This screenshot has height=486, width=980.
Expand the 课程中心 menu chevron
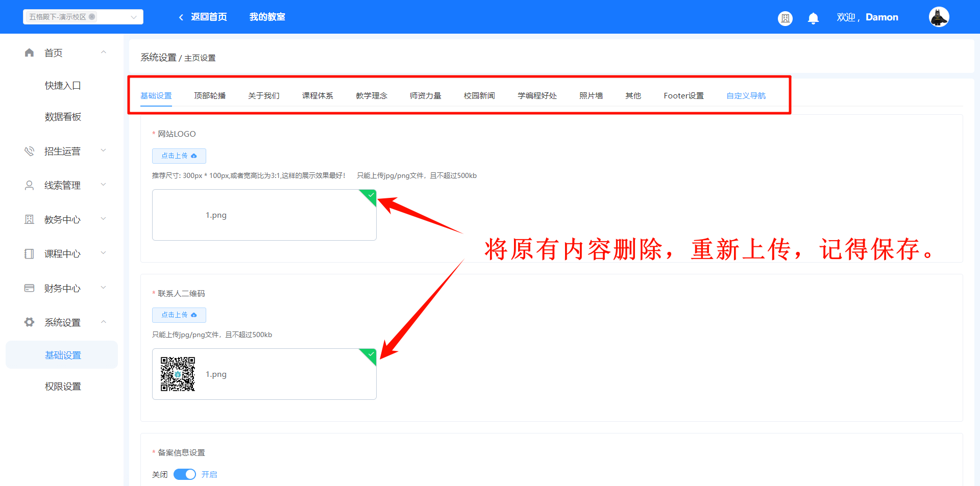pos(104,253)
